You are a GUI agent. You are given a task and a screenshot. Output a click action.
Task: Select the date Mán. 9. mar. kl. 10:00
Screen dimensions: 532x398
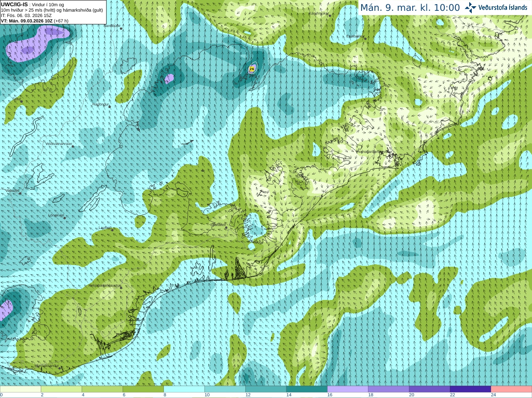tap(410, 7)
